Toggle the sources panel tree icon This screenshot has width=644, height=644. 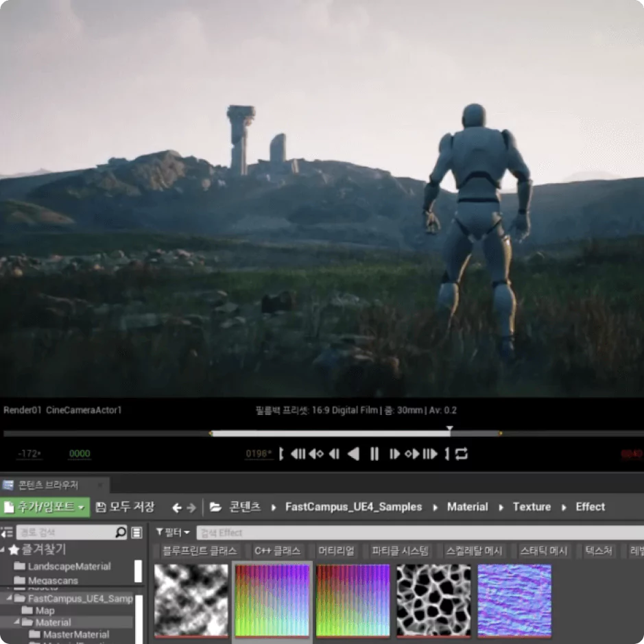(7, 533)
